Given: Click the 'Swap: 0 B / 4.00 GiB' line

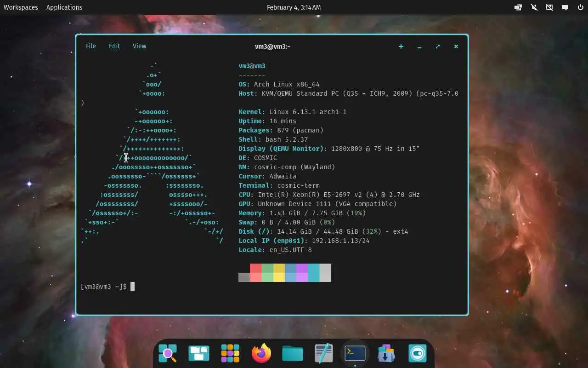Looking at the screenshot, I should pos(287,222).
